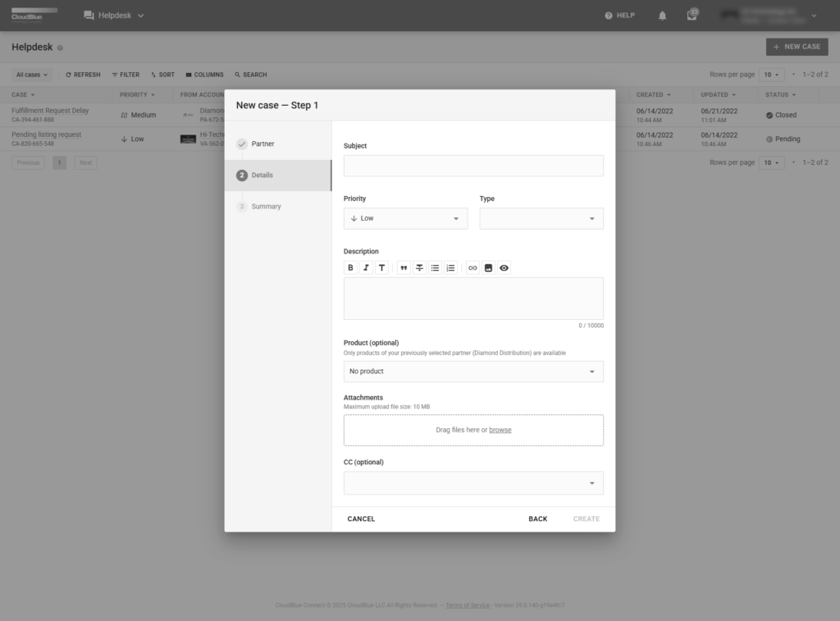
Task: Insert a block quote in Description
Action: 404,267
